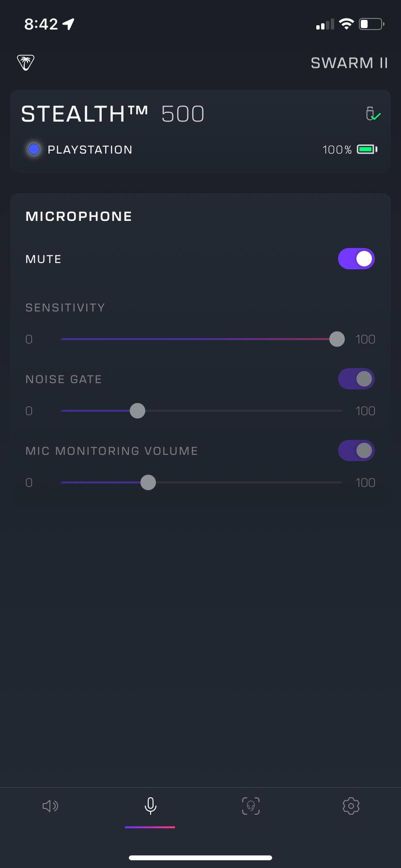Tap the Turtle Beach palm logo
This screenshot has height=868, width=401.
pos(26,62)
